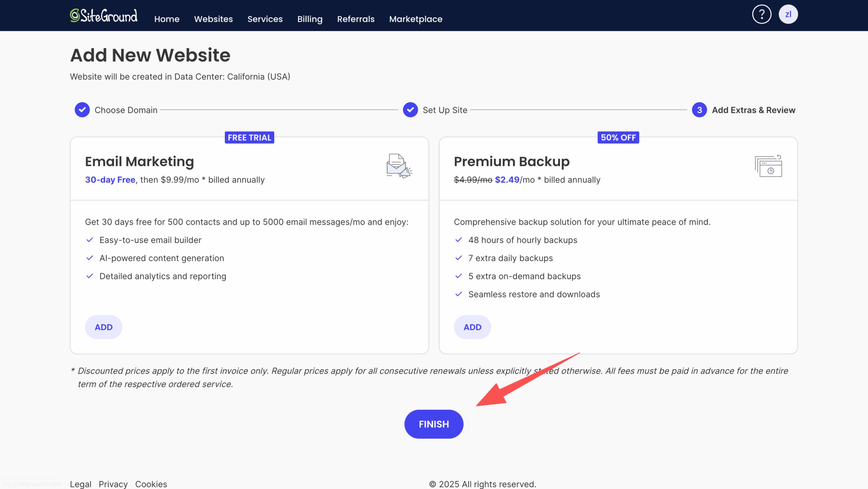The height and width of the screenshot is (489, 868).
Task: Open the Referrals page
Action: (356, 19)
